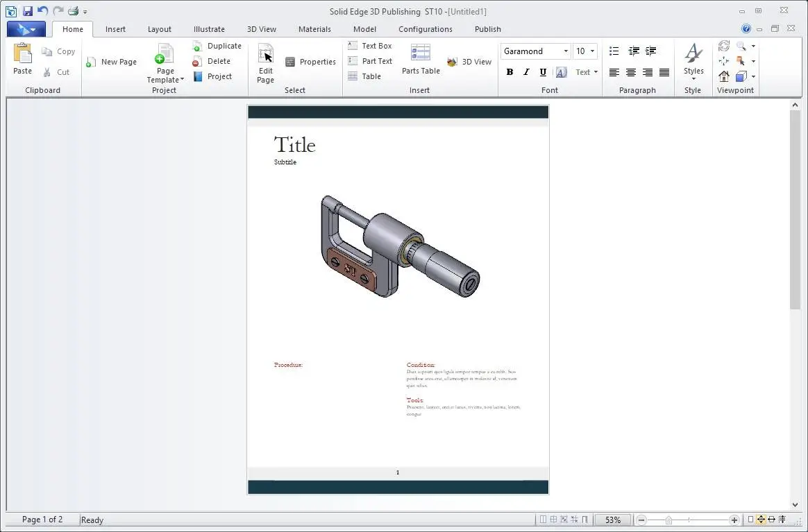Screen dimensions: 808x532
Task: Click the vertical scrollbar down arrow
Action: pyautogui.click(x=795, y=505)
